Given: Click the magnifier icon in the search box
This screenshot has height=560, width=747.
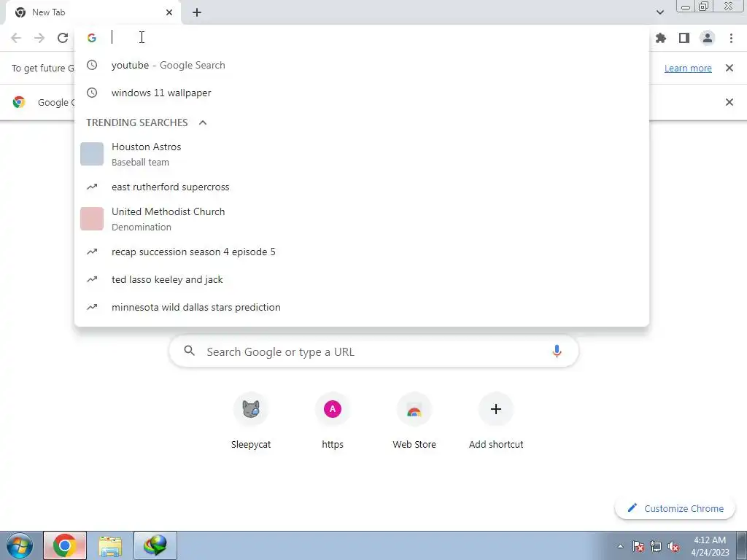Looking at the screenshot, I should 190,351.
